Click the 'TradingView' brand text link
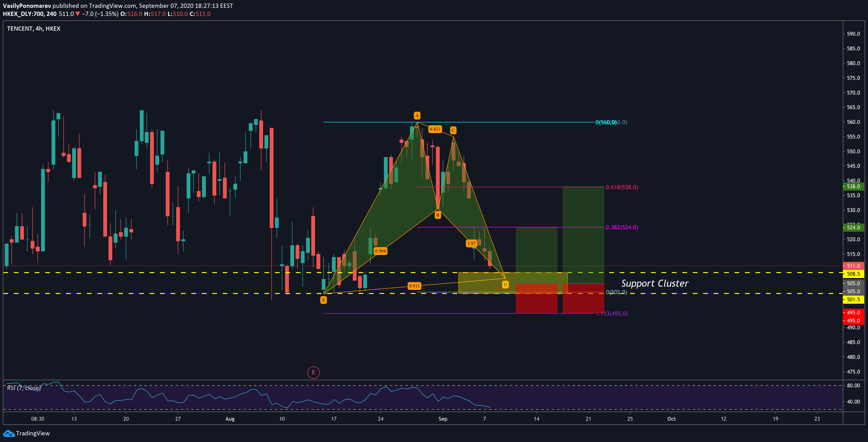Viewport: 868px width, 442px height. click(x=33, y=433)
